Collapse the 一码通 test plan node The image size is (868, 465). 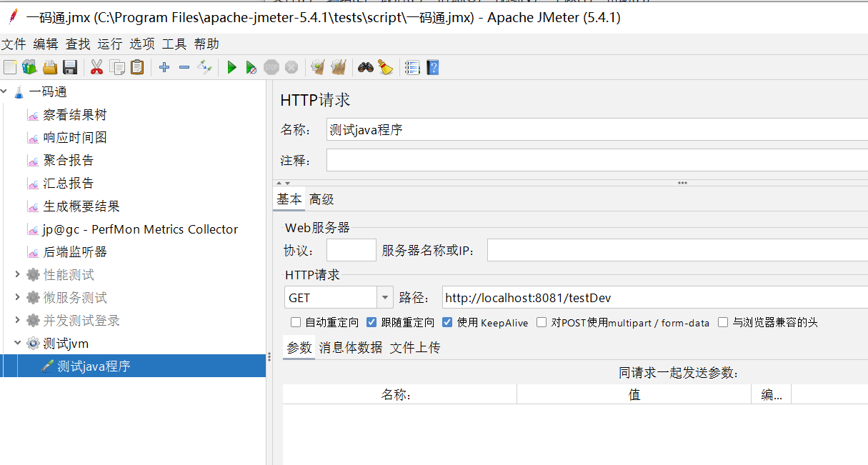click(x=5, y=91)
